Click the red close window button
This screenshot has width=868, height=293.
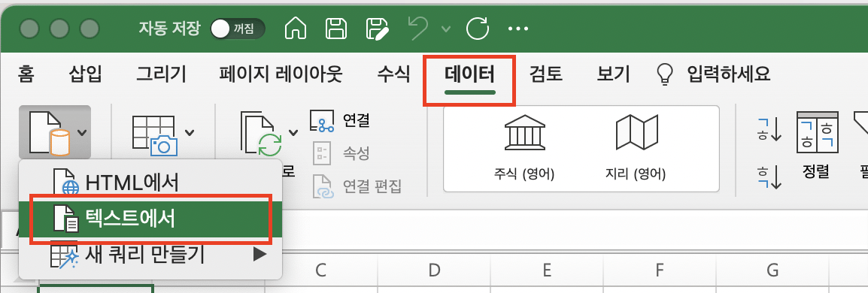[x=29, y=29]
